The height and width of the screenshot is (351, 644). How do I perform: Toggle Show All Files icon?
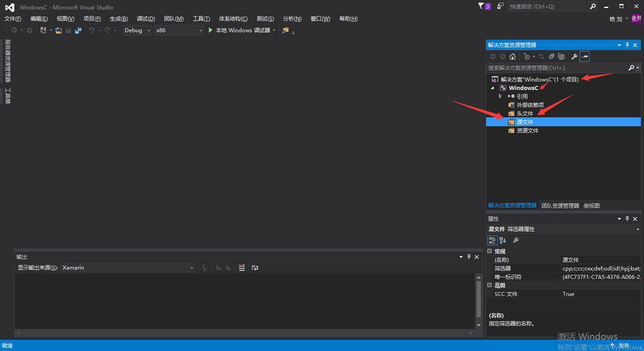pyautogui.click(x=561, y=56)
